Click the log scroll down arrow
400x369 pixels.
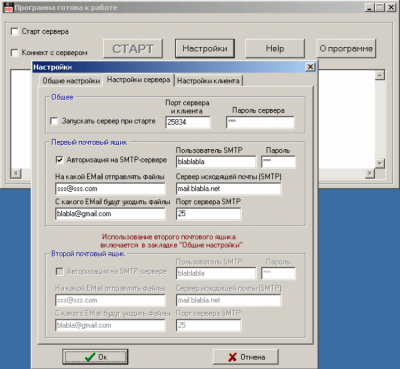pos(380,163)
